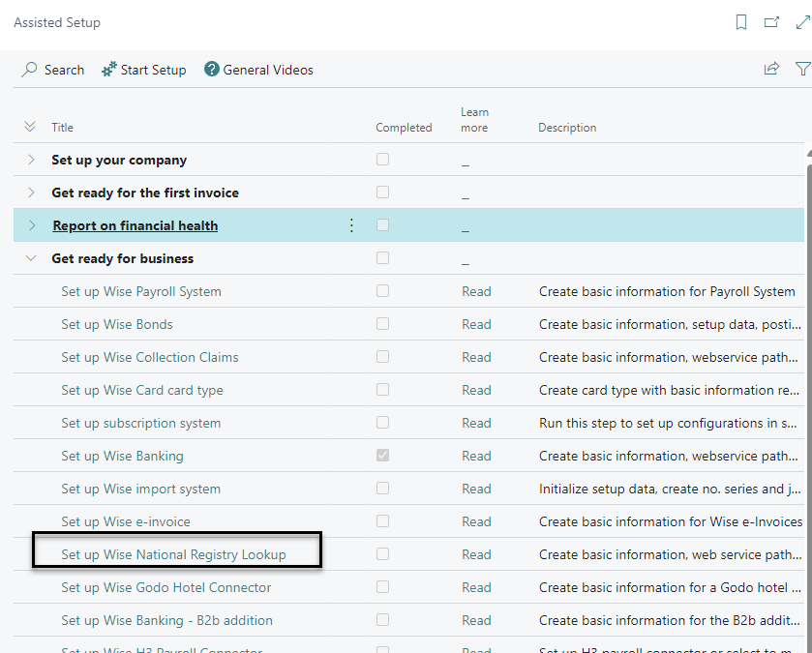Viewport: 812px width, 653px height.
Task: Tick Completed checkbox for Set up your company
Action: [383, 160]
